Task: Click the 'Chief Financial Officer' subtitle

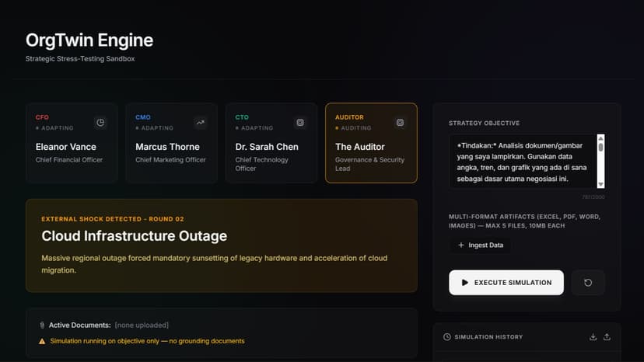Action: pyautogui.click(x=69, y=160)
